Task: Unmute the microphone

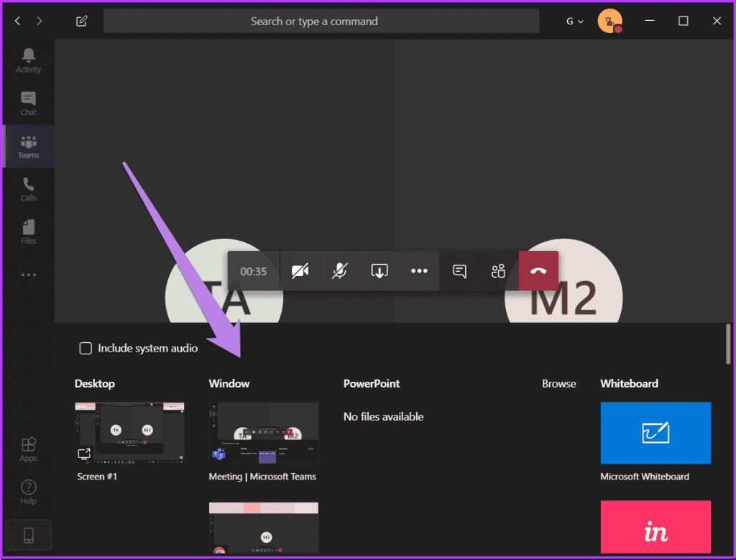Action: (339, 271)
